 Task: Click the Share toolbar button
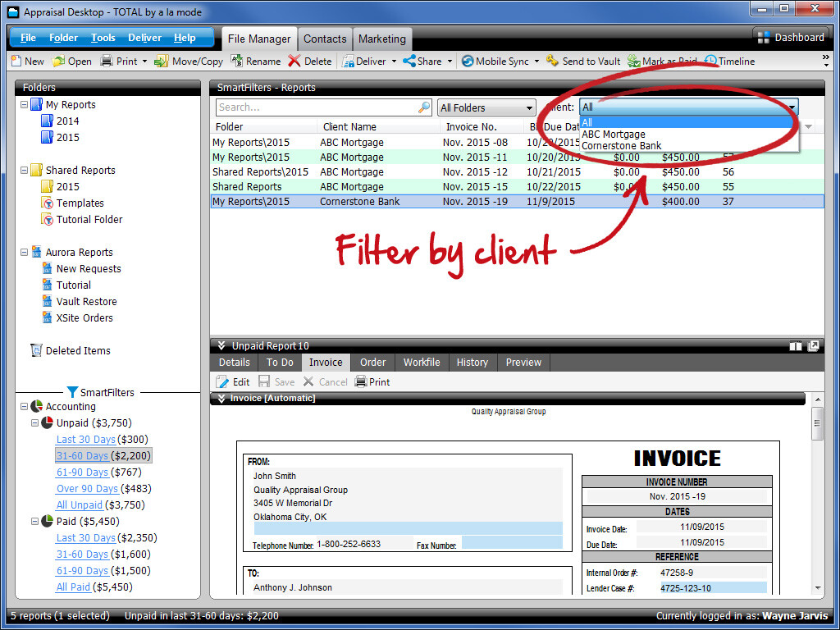pos(422,61)
